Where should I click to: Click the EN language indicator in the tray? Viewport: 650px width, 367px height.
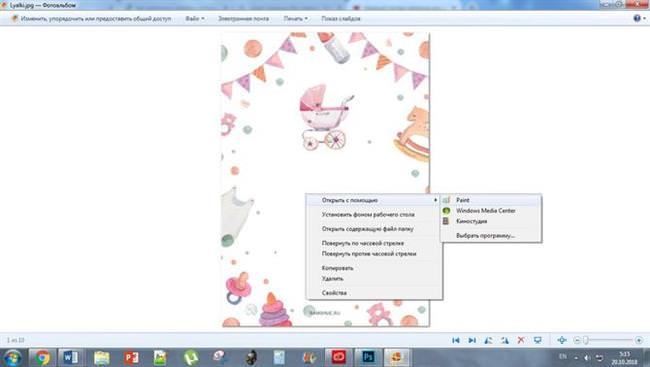point(563,357)
